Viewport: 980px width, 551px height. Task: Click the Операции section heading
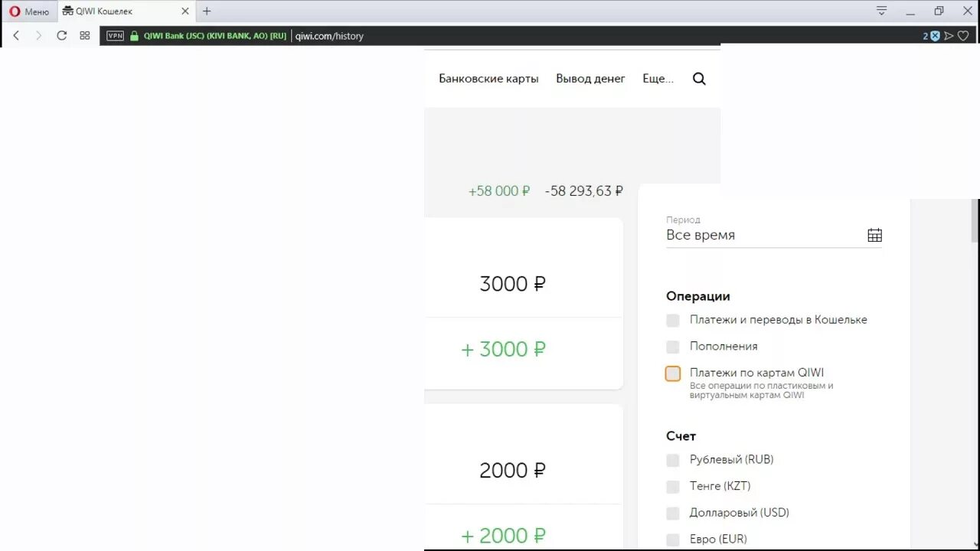click(x=698, y=296)
